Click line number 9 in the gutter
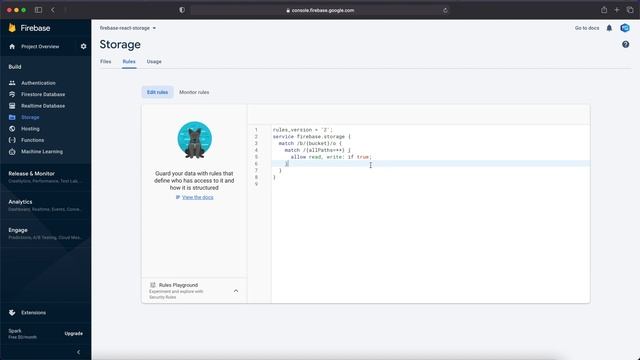This screenshot has height=360, width=640. click(256, 184)
